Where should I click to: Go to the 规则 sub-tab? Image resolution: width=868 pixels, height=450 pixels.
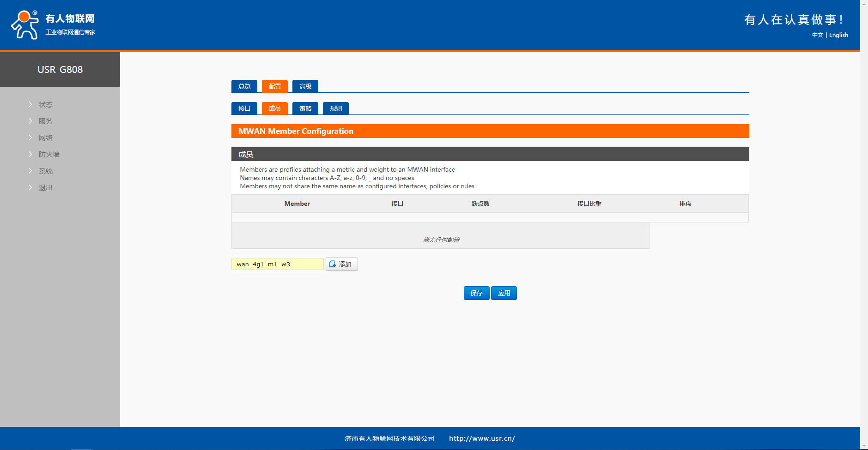tap(336, 108)
